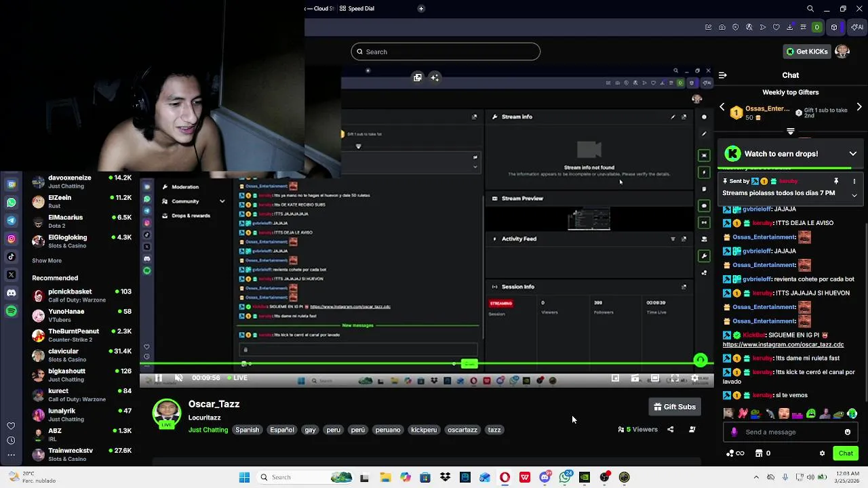Show previous weekly top gifter
Image resolution: width=868 pixels, height=488 pixels.
tap(722, 107)
